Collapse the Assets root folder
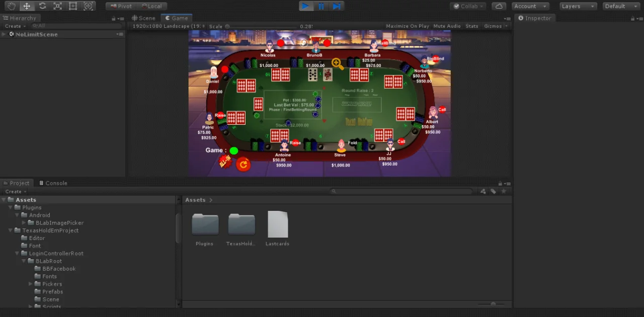The height and width of the screenshot is (317, 644). [4, 200]
